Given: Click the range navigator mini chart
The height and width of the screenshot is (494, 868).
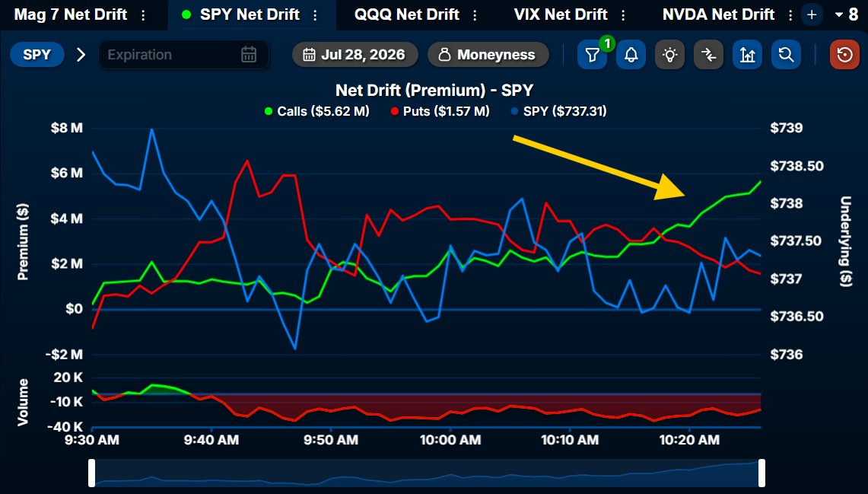Looking at the screenshot, I should [427, 473].
